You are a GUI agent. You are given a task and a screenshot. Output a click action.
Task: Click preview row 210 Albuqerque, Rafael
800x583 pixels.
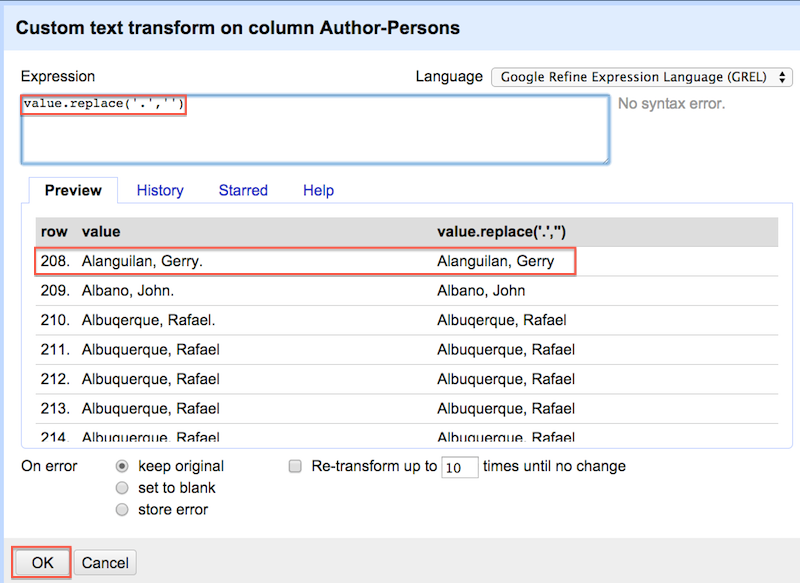point(407,320)
